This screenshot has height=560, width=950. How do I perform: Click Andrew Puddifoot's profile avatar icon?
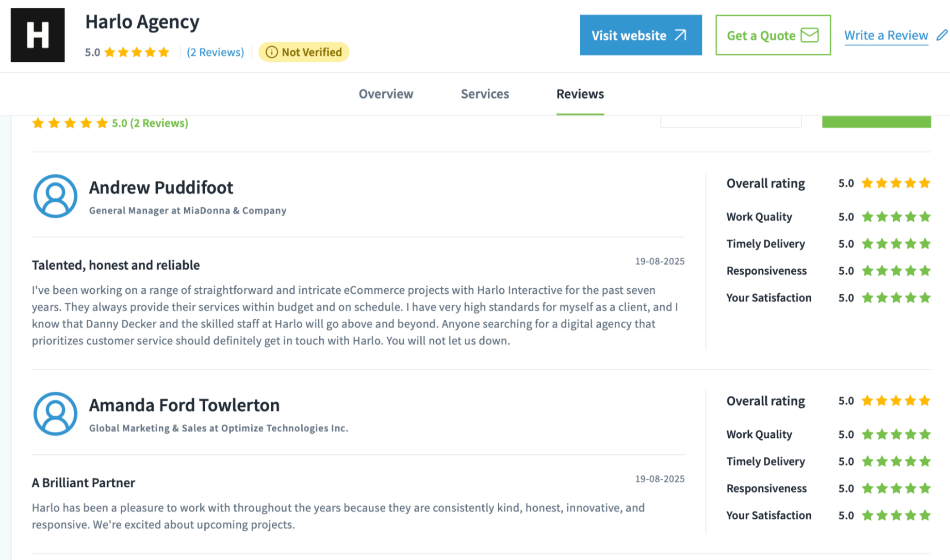(x=55, y=196)
